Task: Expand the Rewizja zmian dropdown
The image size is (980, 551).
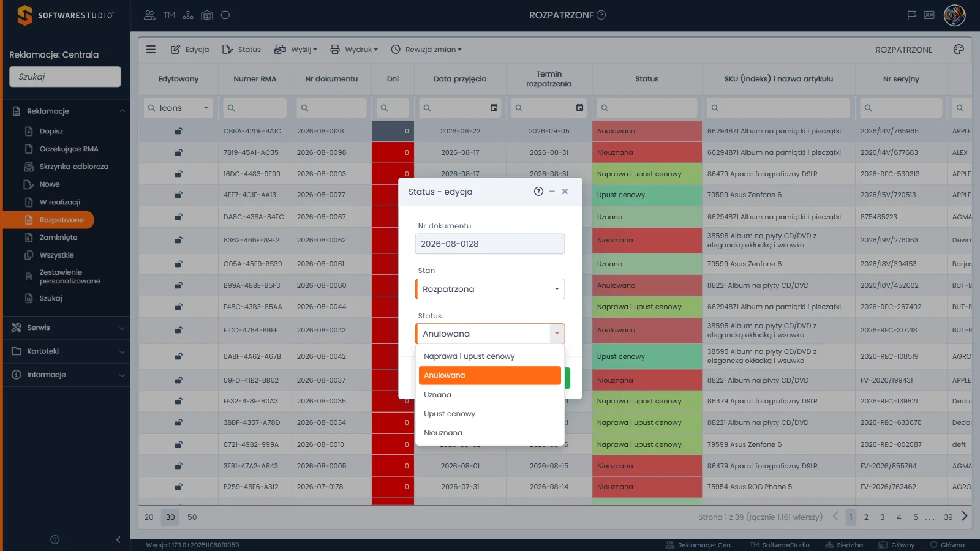Action: click(426, 50)
